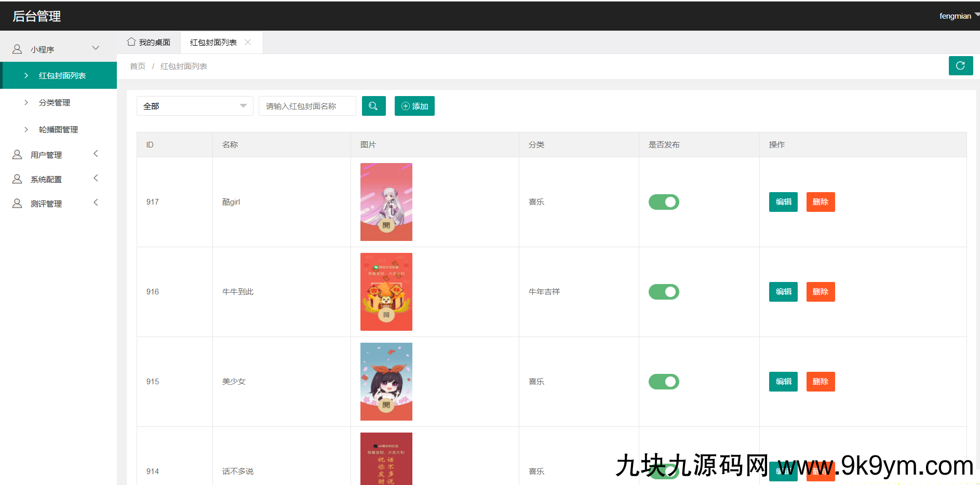This screenshot has height=485, width=980.
Task: Expand the 用户管理 sidebar menu arrow
Action: pyautogui.click(x=96, y=154)
